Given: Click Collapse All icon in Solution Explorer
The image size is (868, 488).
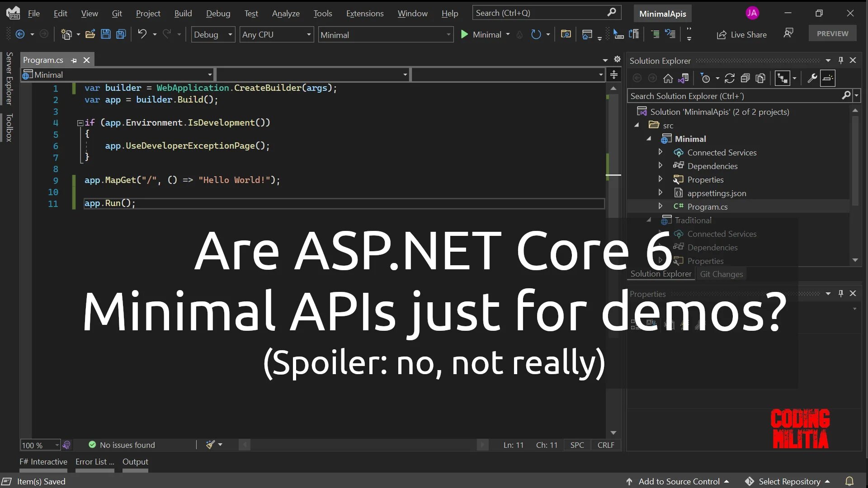Looking at the screenshot, I should coord(745,78).
